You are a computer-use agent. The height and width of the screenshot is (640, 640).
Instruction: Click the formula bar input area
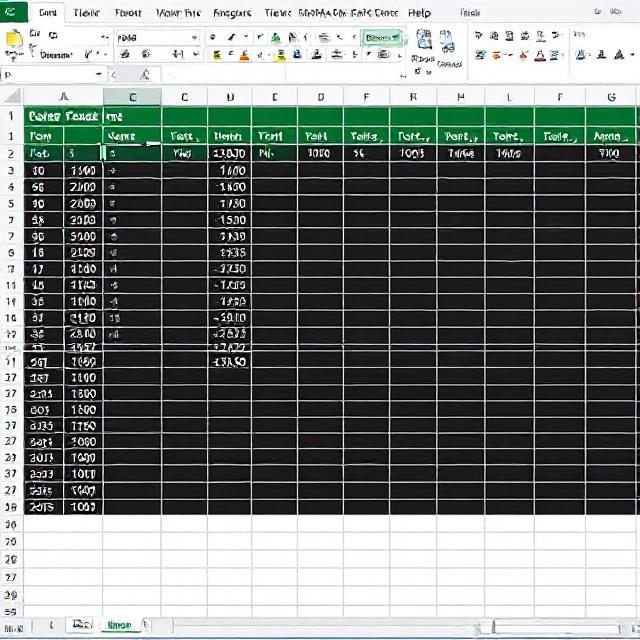pos(282,74)
